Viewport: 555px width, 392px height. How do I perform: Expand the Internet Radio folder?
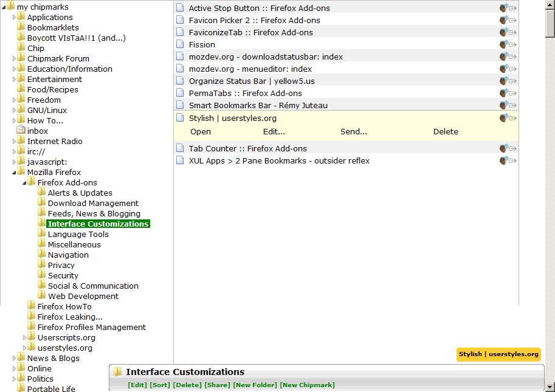coord(14,142)
